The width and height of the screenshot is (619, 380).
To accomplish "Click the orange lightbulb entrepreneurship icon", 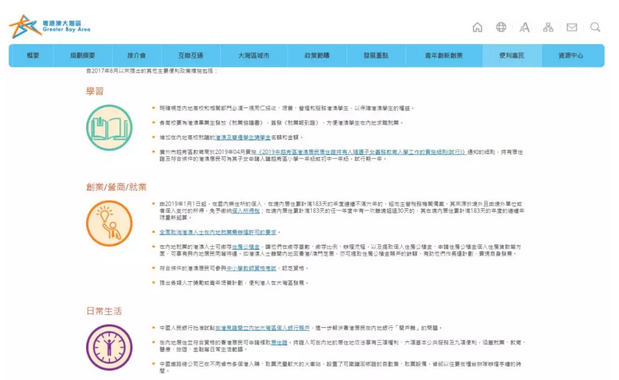I will click(x=109, y=223).
